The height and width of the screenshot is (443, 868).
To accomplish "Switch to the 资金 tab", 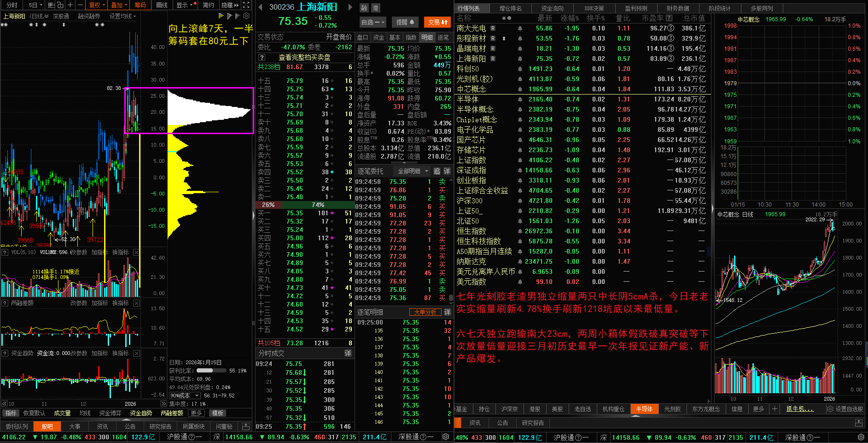I will point(379,37).
